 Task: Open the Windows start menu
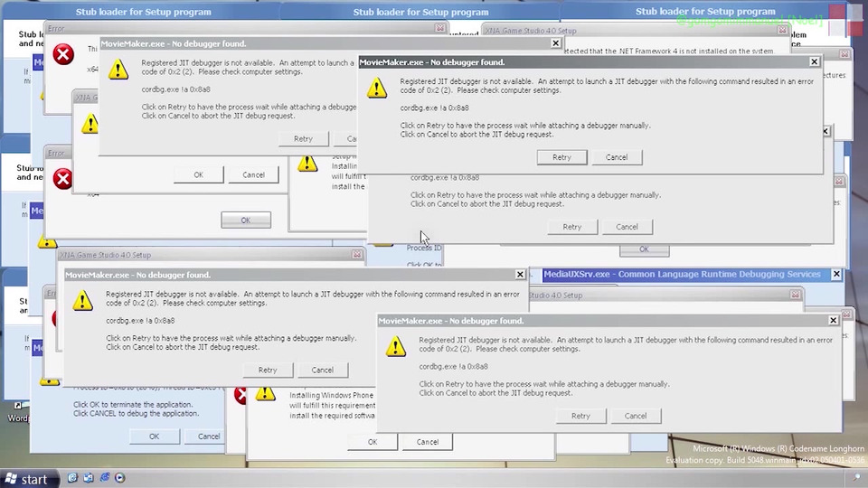pos(29,479)
